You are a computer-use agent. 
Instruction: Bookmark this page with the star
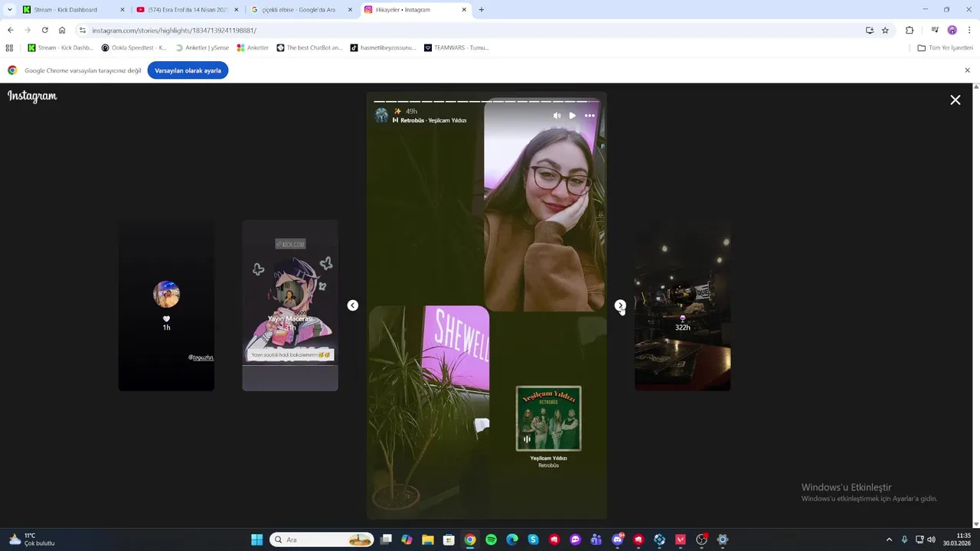pyautogui.click(x=885, y=31)
